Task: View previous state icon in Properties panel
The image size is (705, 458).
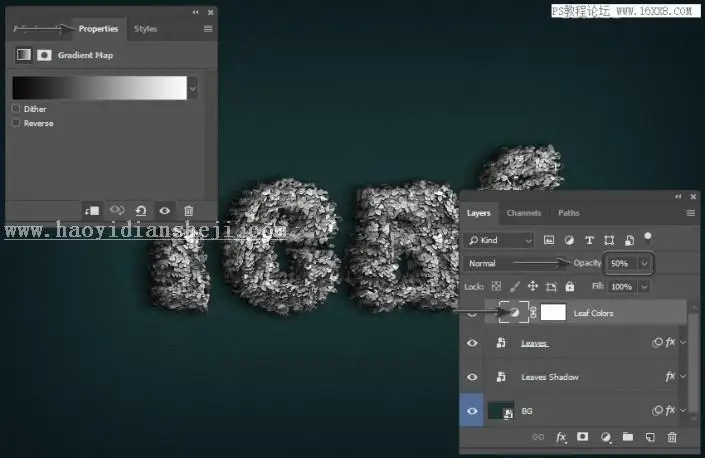Action: 117,210
